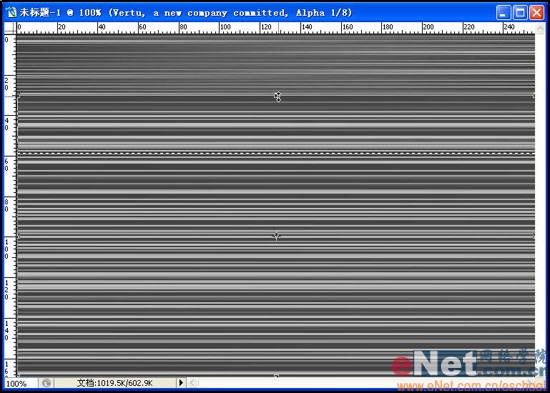Click the right-middle transform handle
The height and width of the screenshot is (393, 550).
pos(534,237)
